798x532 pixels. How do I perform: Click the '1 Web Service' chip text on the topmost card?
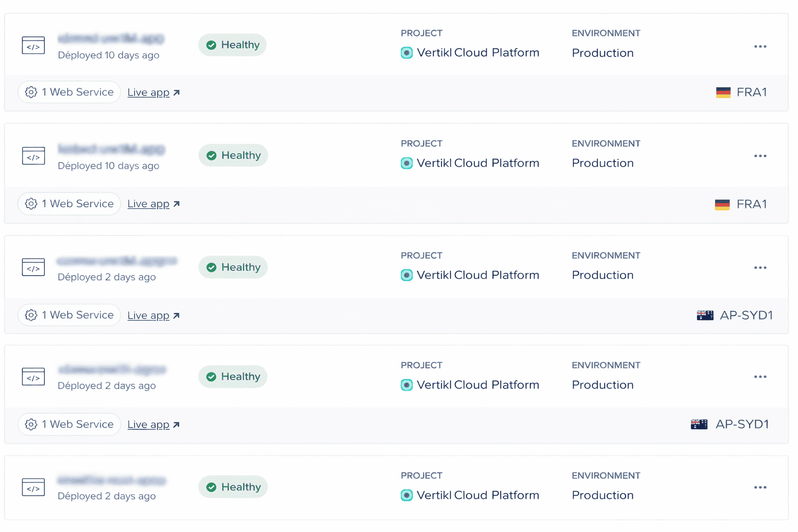[x=78, y=92]
